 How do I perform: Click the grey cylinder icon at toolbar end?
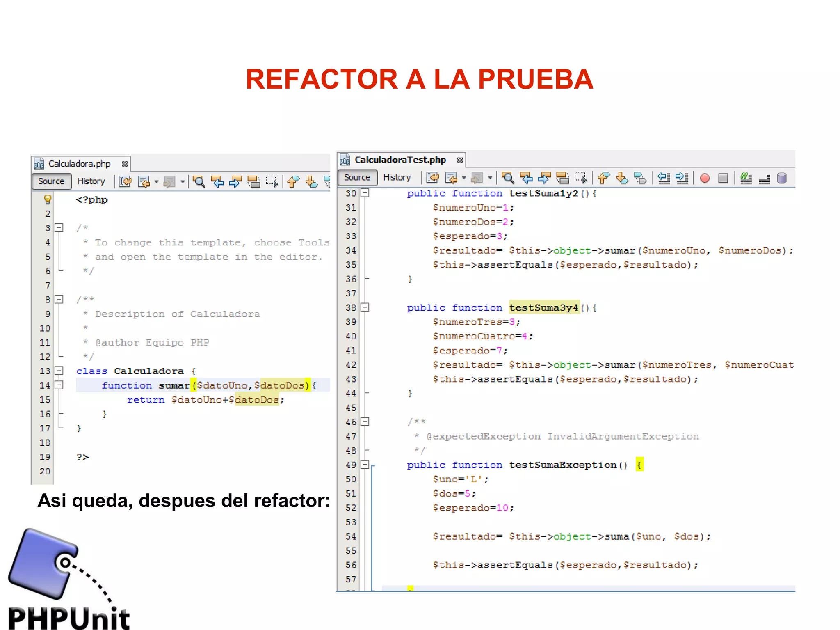(x=782, y=178)
